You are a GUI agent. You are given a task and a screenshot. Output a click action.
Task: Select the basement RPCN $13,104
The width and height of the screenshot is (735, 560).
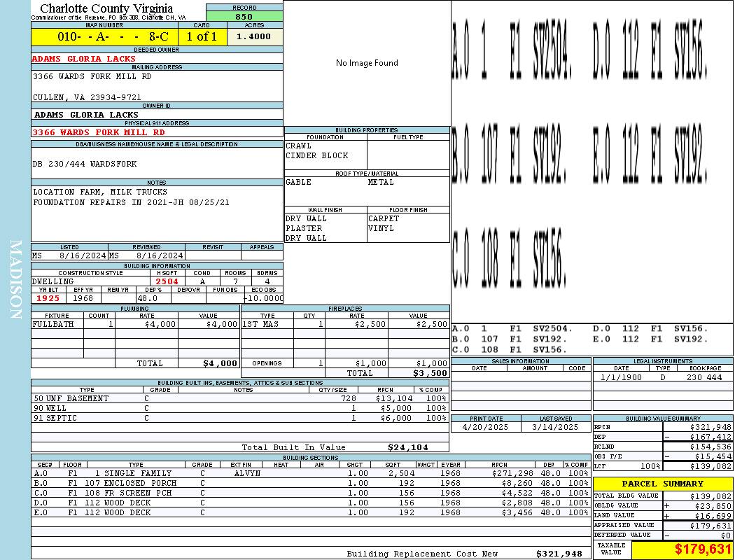tap(393, 398)
